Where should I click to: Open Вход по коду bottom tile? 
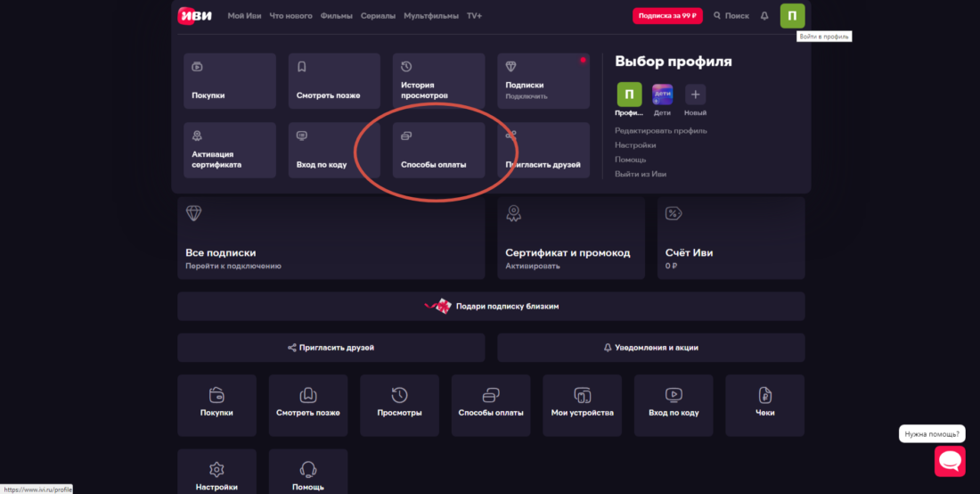(x=674, y=405)
